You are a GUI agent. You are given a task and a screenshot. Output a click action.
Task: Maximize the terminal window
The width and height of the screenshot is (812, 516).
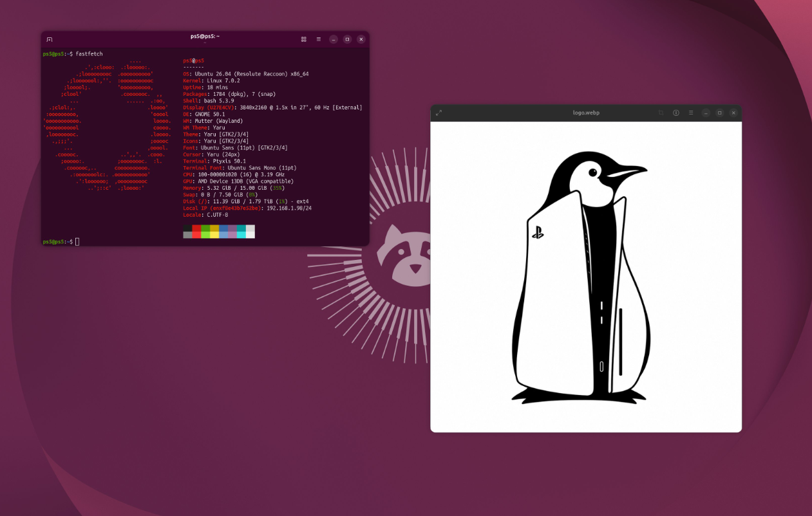click(x=347, y=39)
